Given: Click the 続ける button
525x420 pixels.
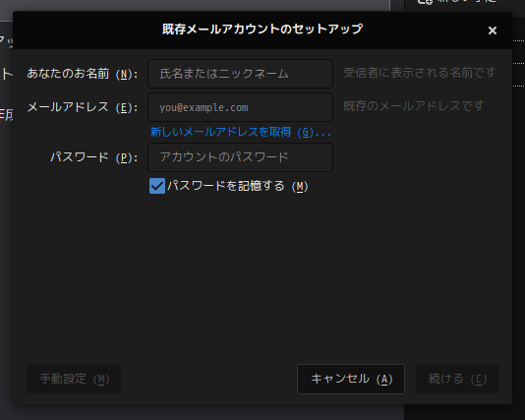Looking at the screenshot, I should (457, 379).
